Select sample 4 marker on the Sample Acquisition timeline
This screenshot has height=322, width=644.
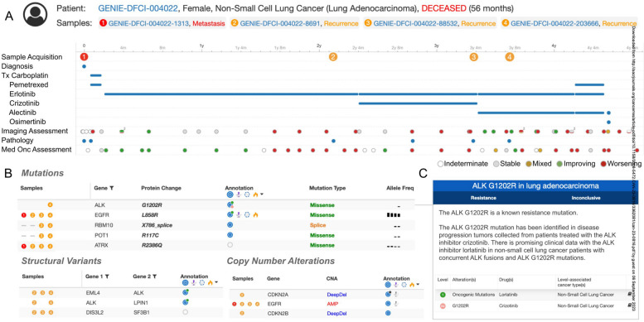pyautogui.click(x=510, y=57)
